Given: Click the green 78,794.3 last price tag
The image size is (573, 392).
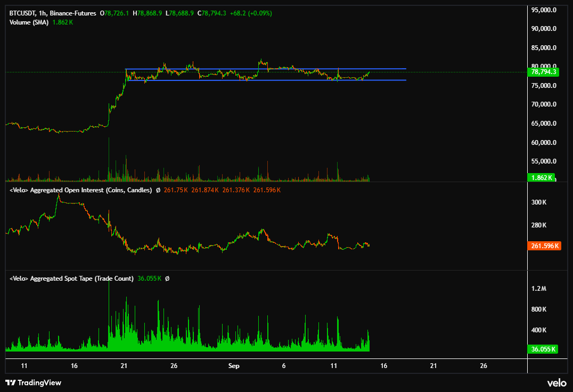Looking at the screenshot, I should (x=543, y=72).
